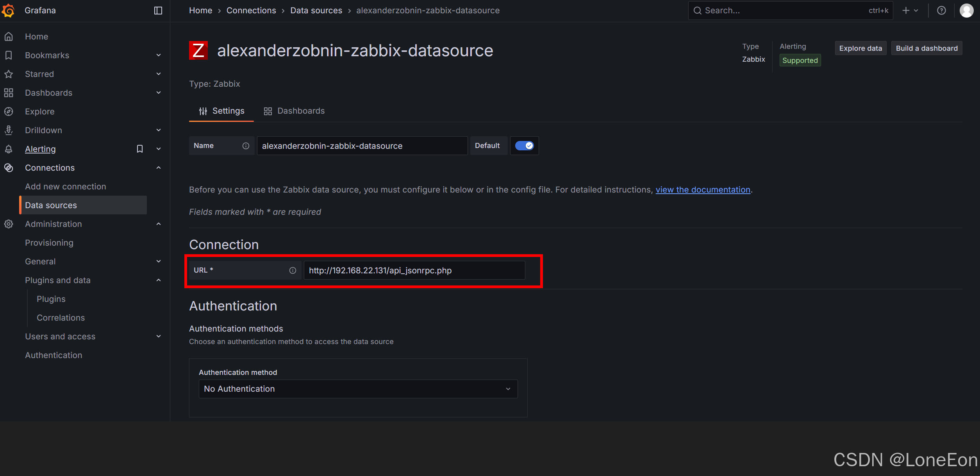Open Data sources in sidebar
This screenshot has width=980, height=476.
tap(83, 205)
